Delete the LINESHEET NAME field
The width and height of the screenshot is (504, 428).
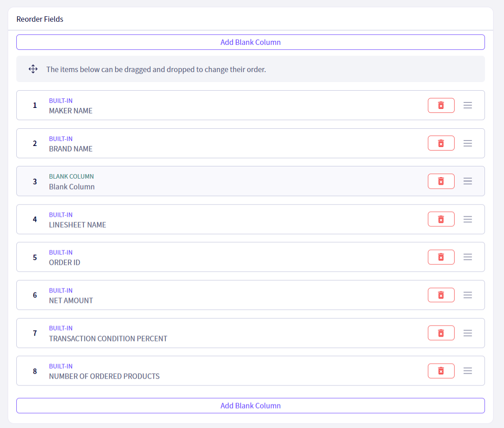[x=441, y=219]
